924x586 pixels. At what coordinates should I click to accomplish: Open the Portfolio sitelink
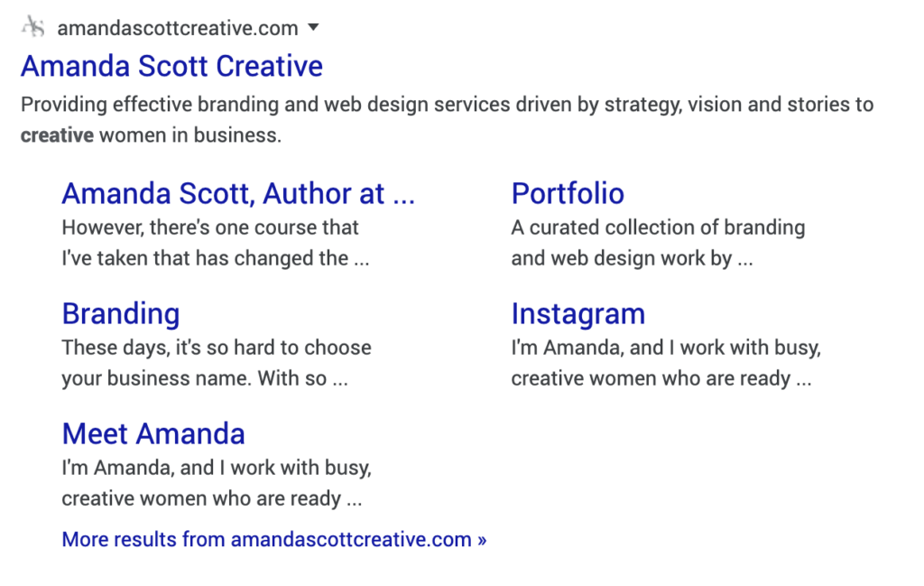[x=568, y=193]
